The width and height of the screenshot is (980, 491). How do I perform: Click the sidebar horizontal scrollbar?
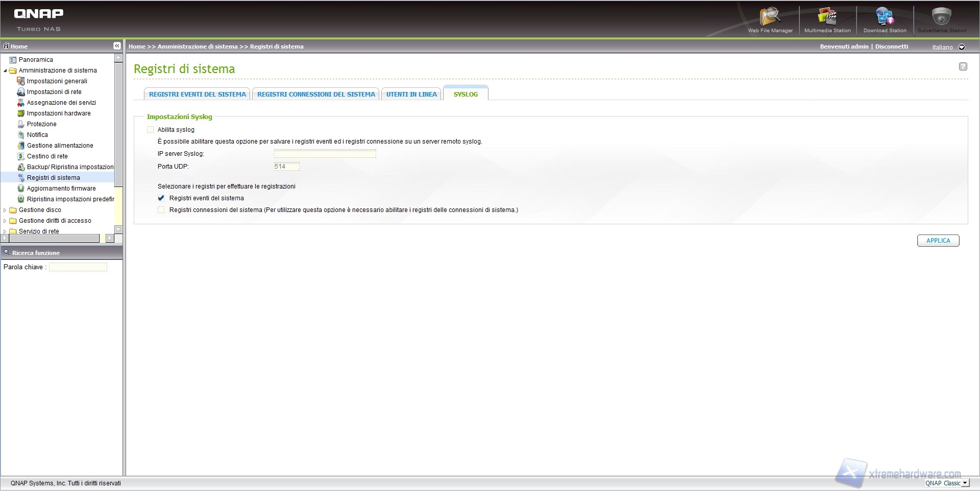pyautogui.click(x=54, y=239)
